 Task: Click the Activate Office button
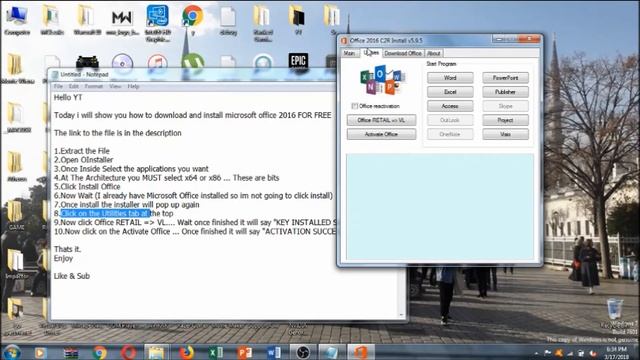click(x=381, y=134)
